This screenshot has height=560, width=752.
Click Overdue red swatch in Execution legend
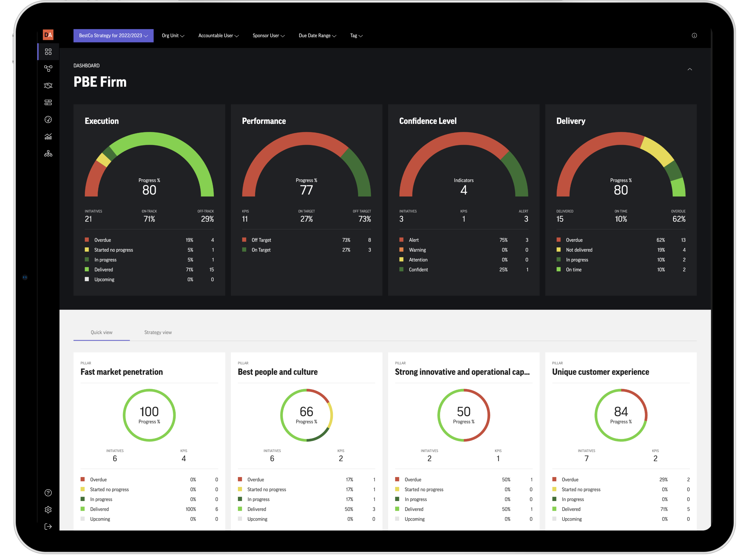pos(87,240)
